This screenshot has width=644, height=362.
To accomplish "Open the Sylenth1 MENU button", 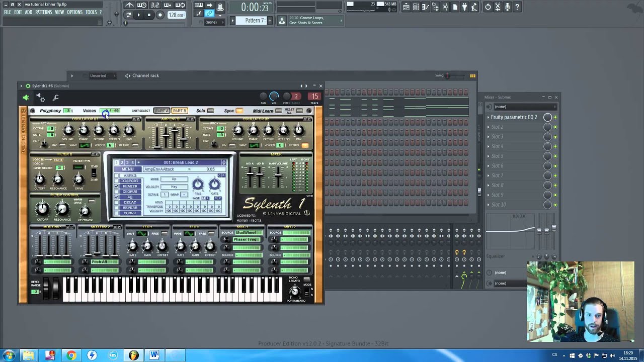I will click(x=127, y=169).
